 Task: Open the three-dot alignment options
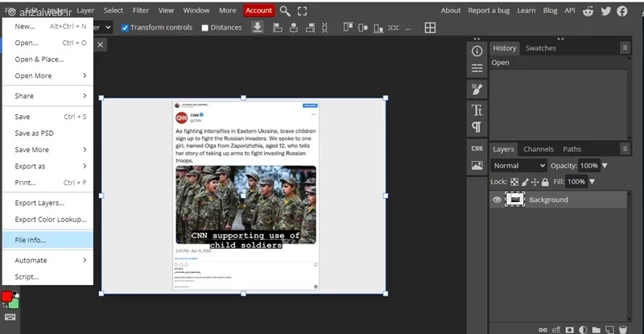(408, 28)
